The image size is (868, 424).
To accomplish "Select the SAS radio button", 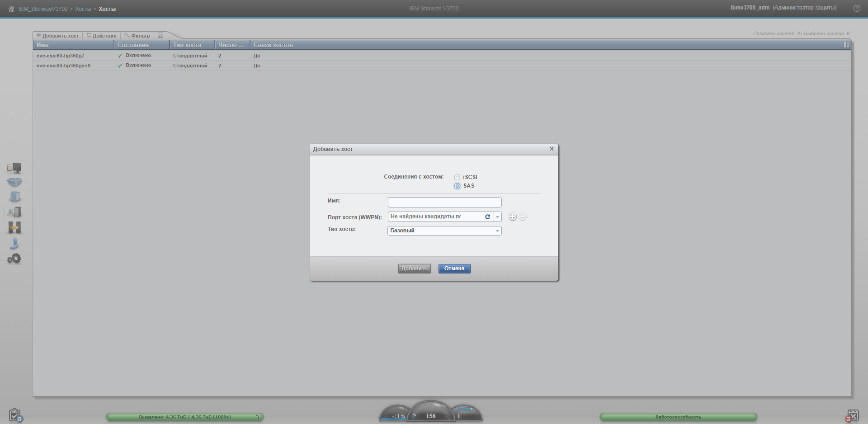I will pyautogui.click(x=457, y=186).
